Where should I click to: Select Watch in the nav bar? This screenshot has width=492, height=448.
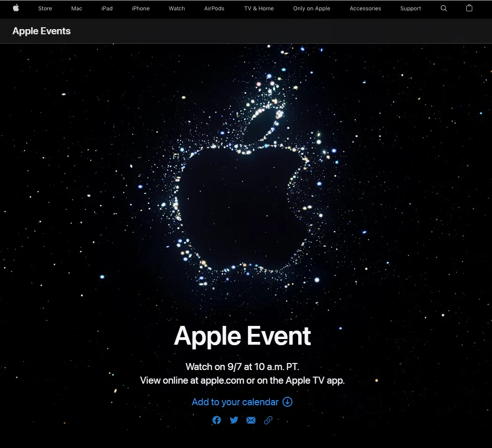point(177,8)
